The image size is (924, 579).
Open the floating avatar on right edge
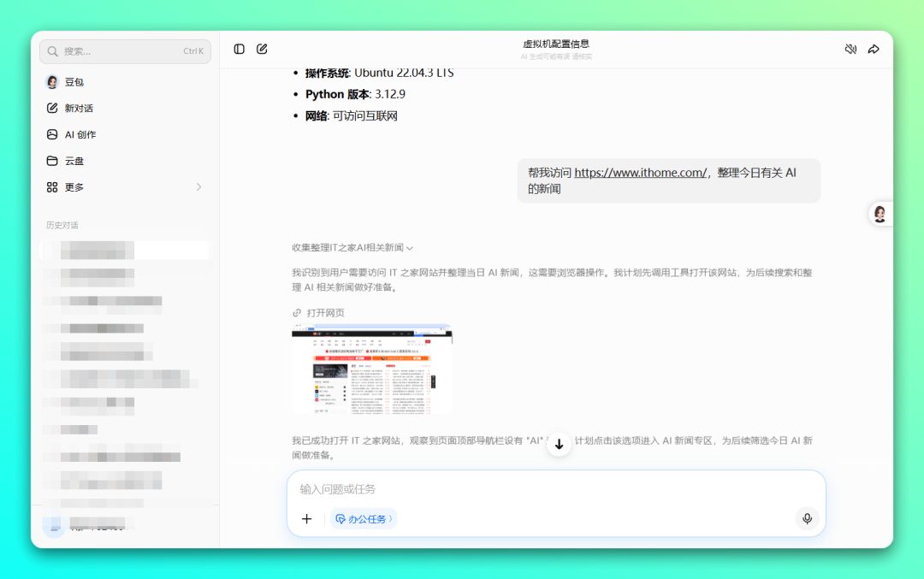(880, 214)
